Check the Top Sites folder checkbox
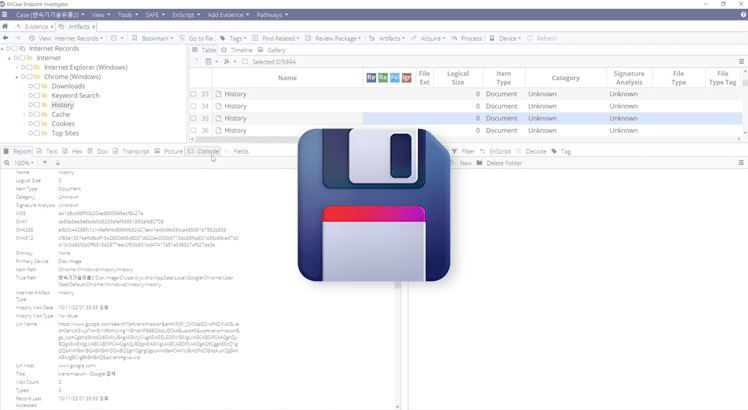Viewport: 748px width, 410px height. pos(37,133)
